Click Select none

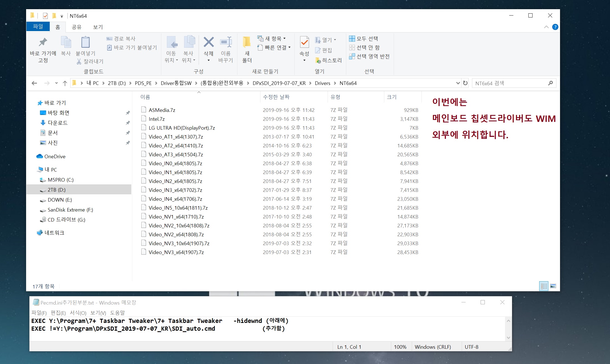[364, 47]
